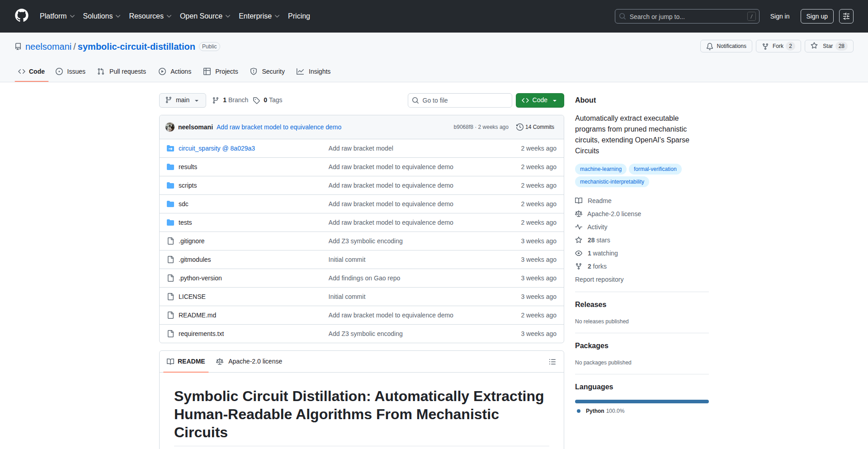This screenshot has height=449, width=868.
Task: Switch to Apache-2.0 license tab
Action: 250,361
